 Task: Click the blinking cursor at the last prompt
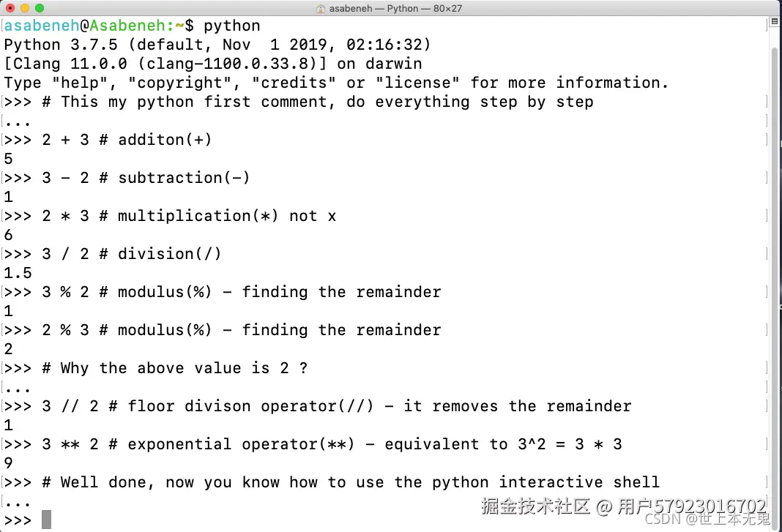click(47, 520)
